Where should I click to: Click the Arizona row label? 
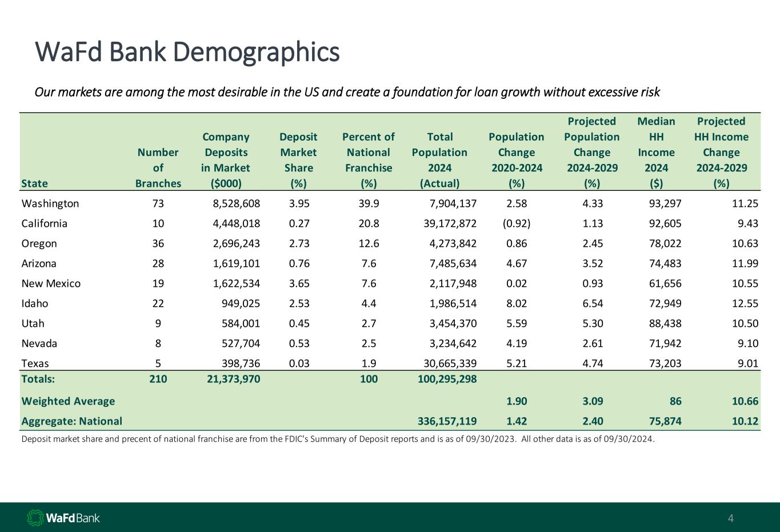pyautogui.click(x=39, y=263)
